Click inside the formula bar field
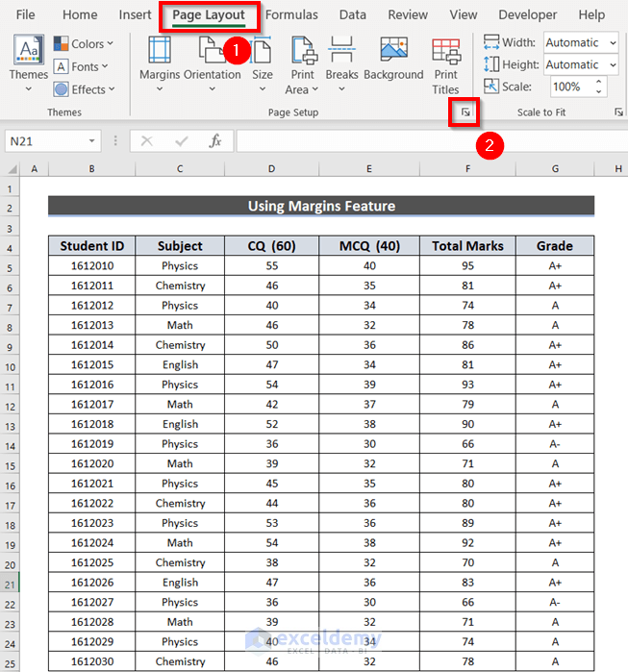 pos(432,141)
